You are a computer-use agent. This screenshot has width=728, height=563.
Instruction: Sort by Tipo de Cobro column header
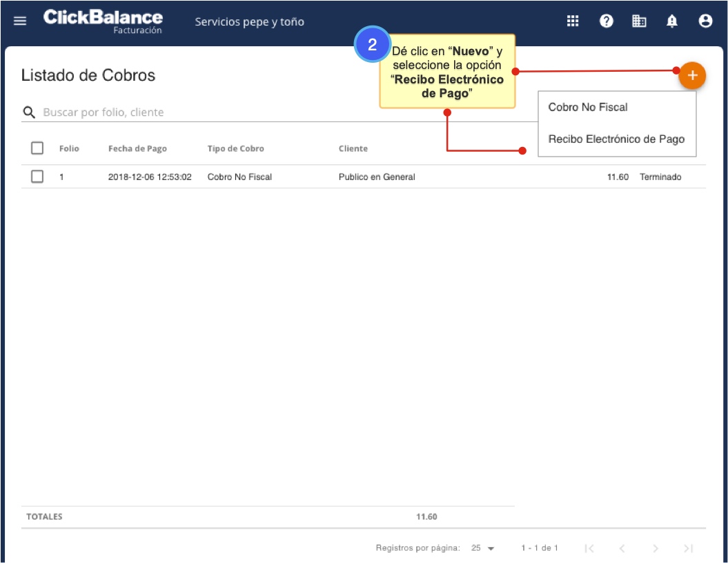point(235,148)
